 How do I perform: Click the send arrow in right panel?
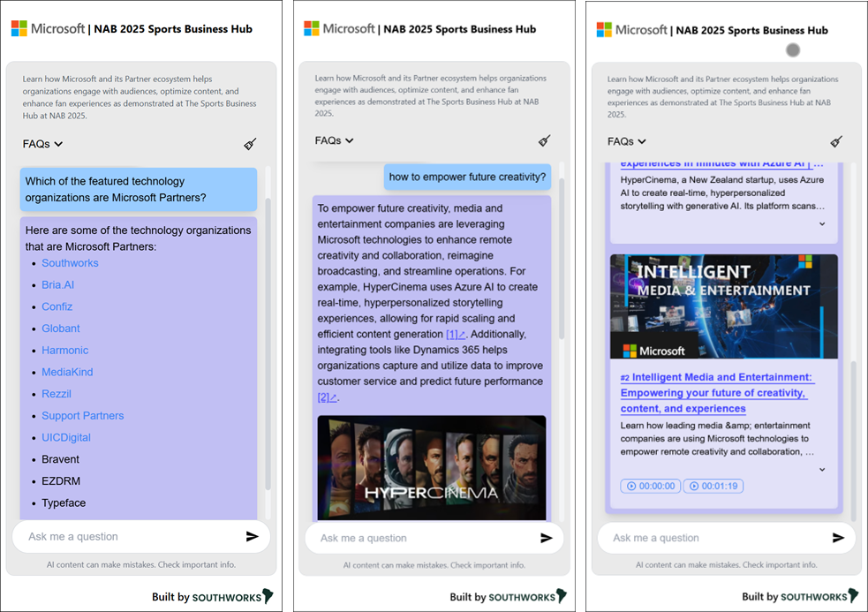(x=838, y=537)
